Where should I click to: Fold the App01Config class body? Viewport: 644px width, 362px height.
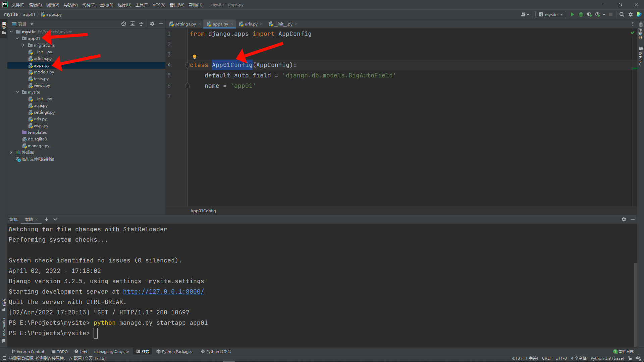(187, 65)
